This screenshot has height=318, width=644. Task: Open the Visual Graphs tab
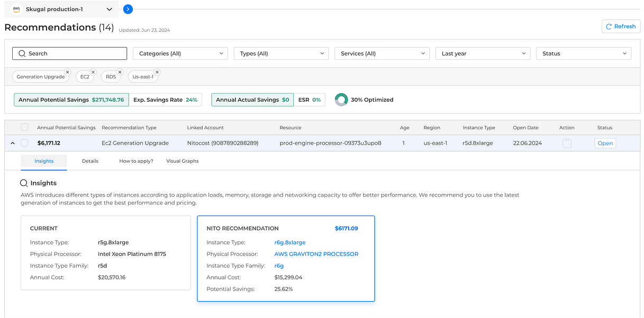182,161
